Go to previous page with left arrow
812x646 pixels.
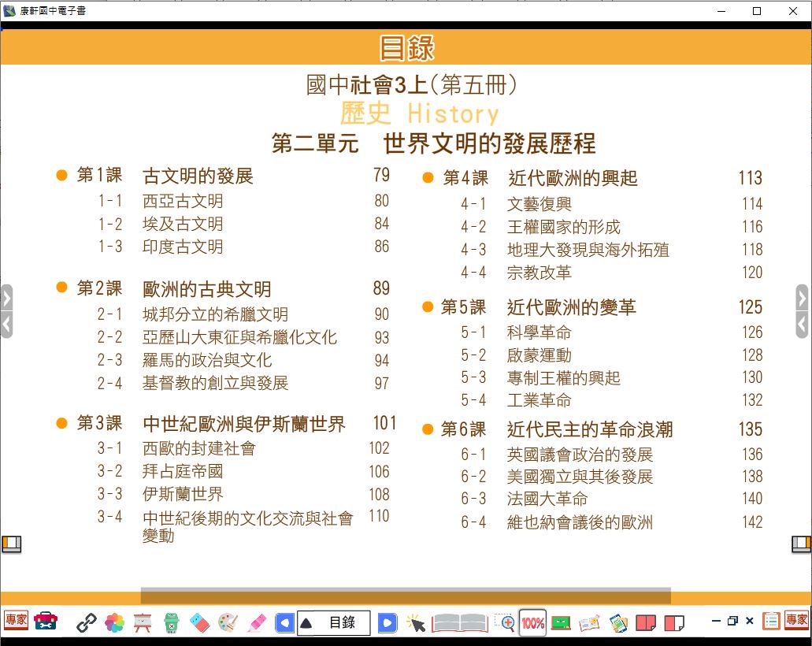tap(284, 623)
